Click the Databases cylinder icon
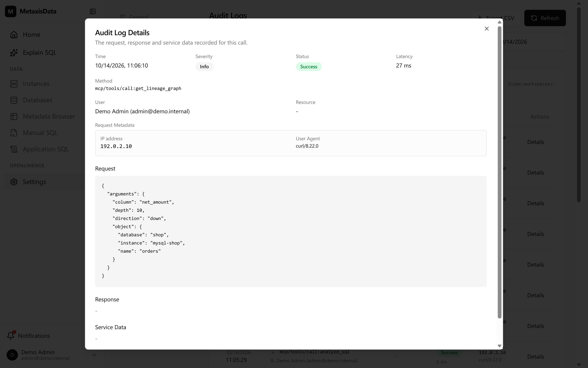This screenshot has height=368, width=588. 14,100
